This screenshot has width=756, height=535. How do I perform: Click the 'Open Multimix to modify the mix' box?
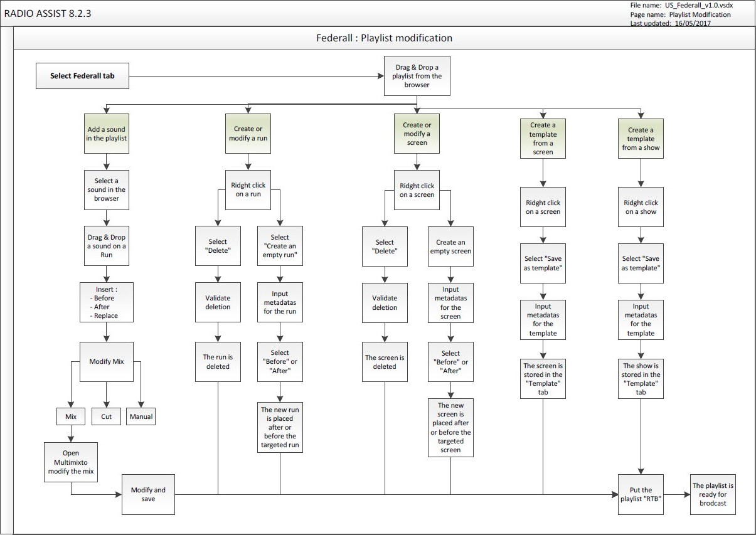[x=70, y=462]
